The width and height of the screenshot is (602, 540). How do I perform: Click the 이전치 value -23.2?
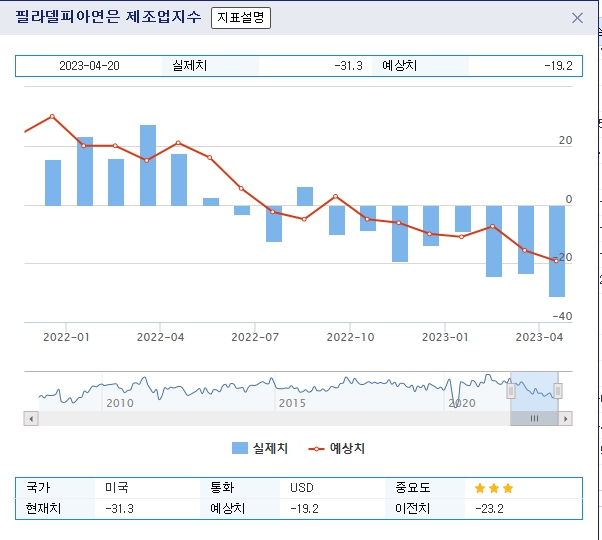point(489,509)
